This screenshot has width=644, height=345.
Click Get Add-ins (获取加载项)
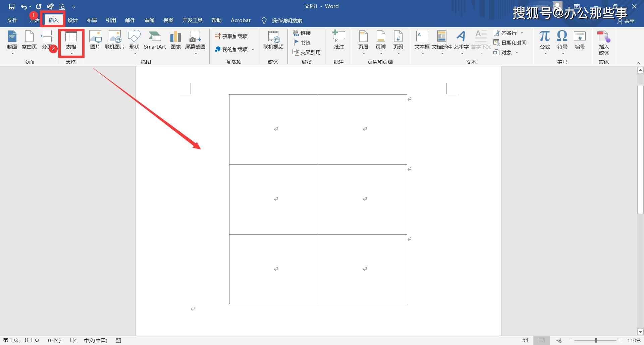(x=231, y=36)
